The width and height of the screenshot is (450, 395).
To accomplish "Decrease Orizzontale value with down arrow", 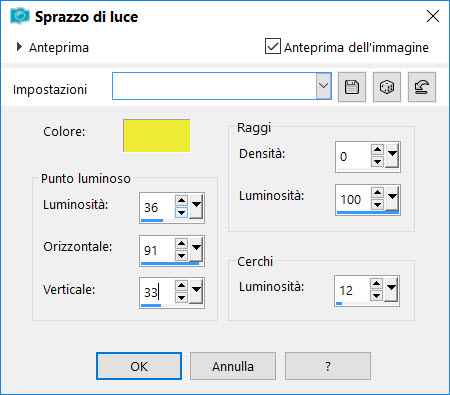I will tap(181, 256).
